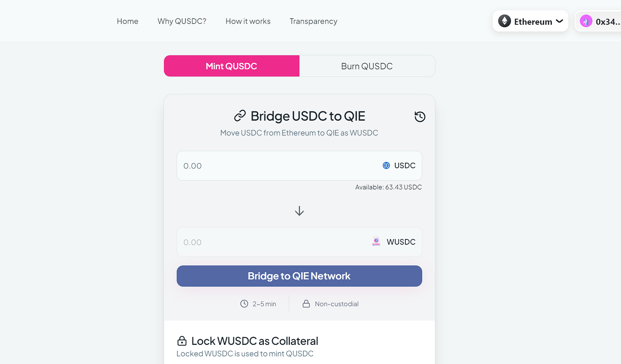Focus the USDC amount input field
Viewport: 621px width, 364px height.
[275, 166]
